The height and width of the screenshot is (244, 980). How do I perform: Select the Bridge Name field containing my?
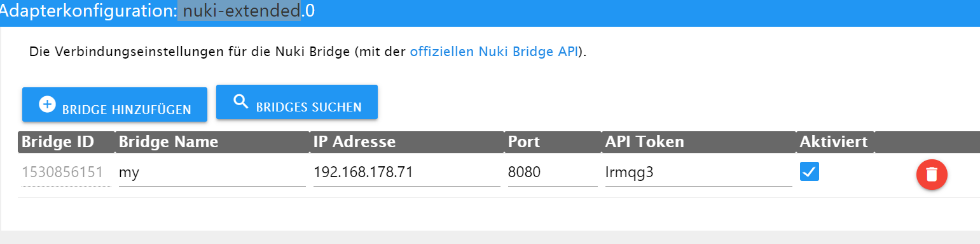(212, 173)
